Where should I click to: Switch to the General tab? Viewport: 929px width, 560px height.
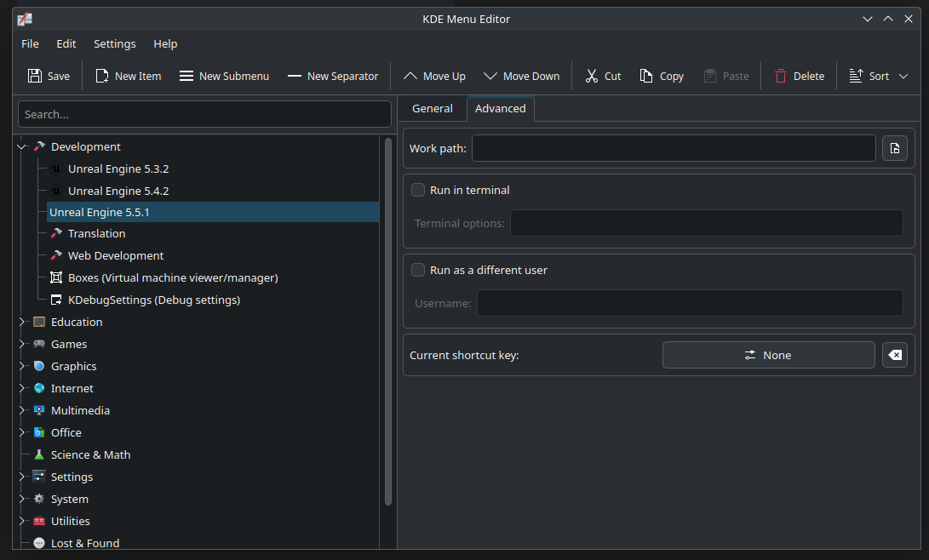point(432,108)
